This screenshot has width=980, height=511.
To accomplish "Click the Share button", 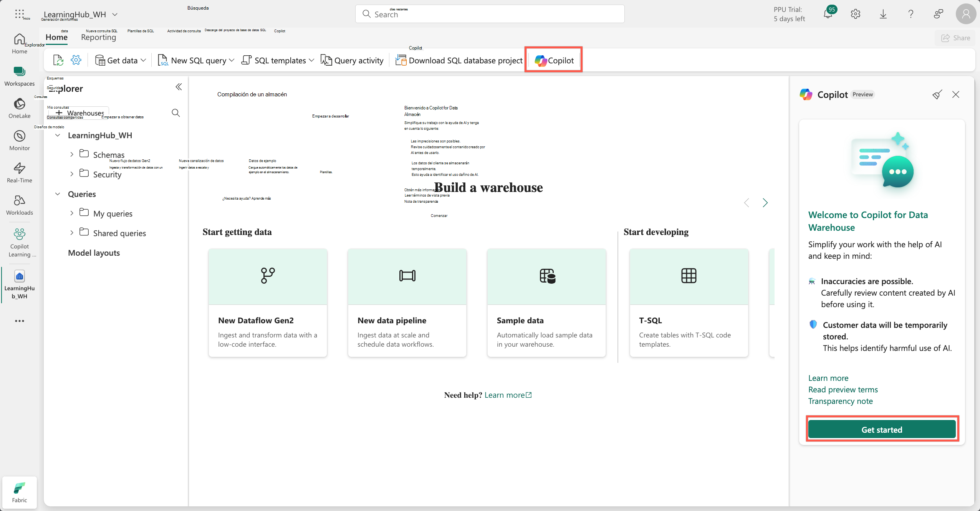I will point(955,38).
